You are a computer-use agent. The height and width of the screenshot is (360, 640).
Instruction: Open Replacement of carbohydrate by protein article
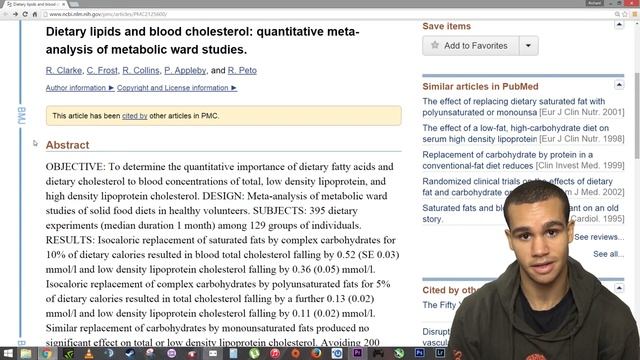[x=507, y=160]
